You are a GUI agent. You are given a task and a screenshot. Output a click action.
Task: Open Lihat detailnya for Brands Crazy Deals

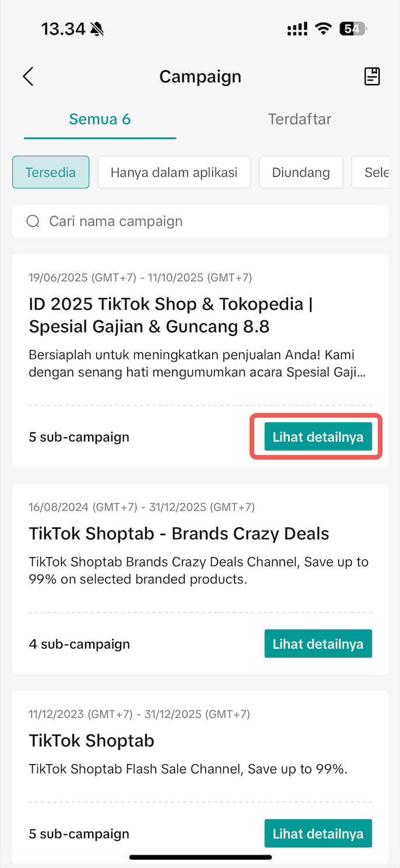pos(318,644)
